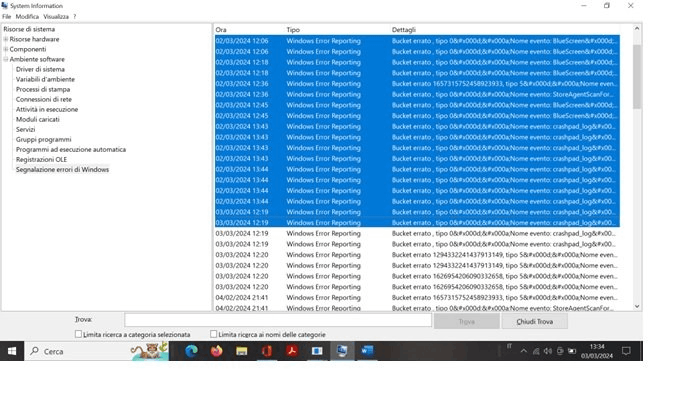
Task: Select the 04/02/2024 21:41 row with bucket 1657315752458923933
Action: point(417,297)
